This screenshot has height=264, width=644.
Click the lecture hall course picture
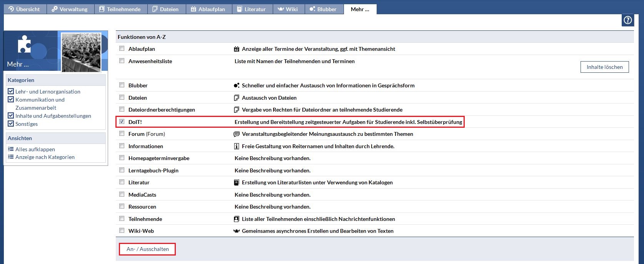[x=81, y=52]
